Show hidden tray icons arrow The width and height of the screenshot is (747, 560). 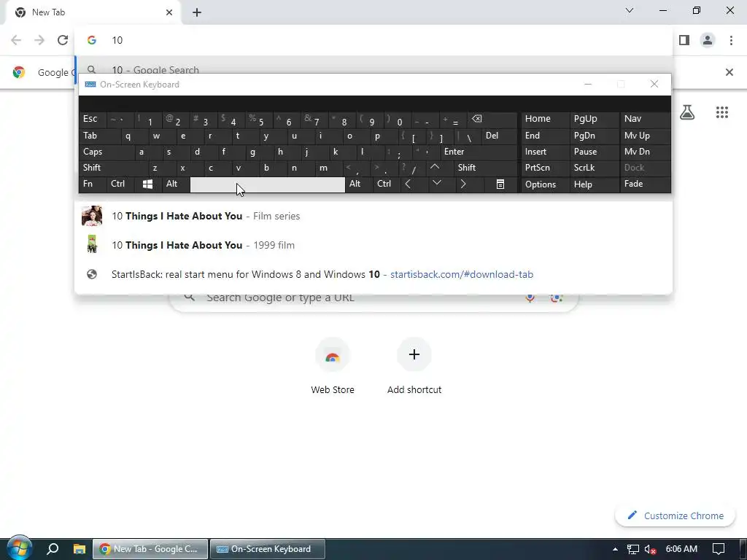point(615,549)
